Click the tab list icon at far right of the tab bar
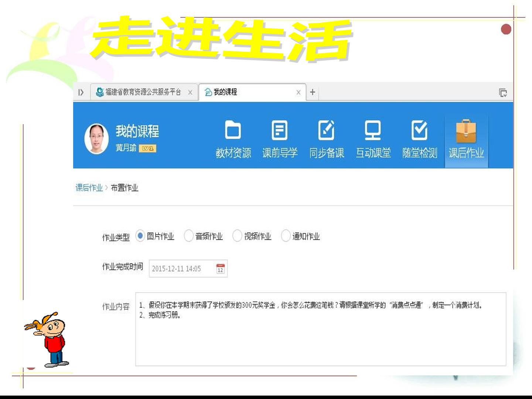Image resolution: width=532 pixels, height=399 pixels. [x=503, y=92]
